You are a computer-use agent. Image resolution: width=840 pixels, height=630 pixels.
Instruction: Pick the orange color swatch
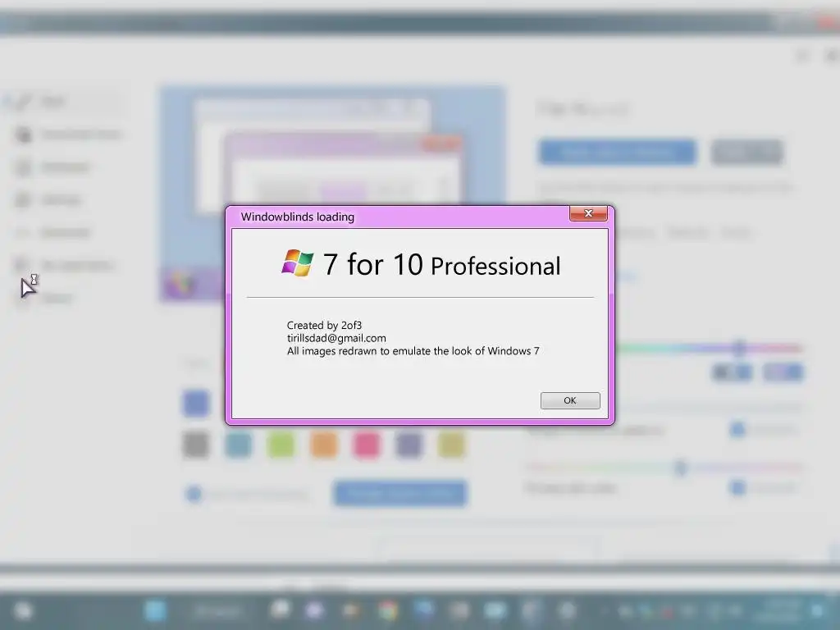point(324,445)
